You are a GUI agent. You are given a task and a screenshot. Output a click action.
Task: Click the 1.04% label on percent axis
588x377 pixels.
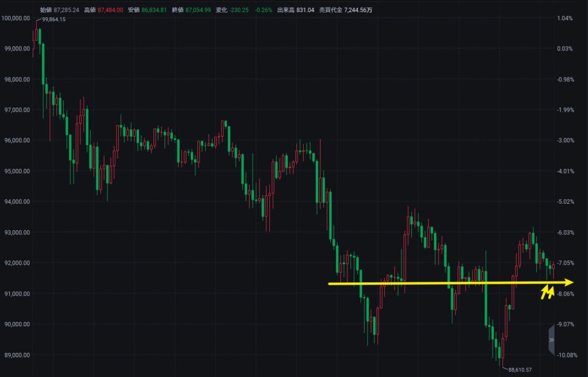coord(564,18)
